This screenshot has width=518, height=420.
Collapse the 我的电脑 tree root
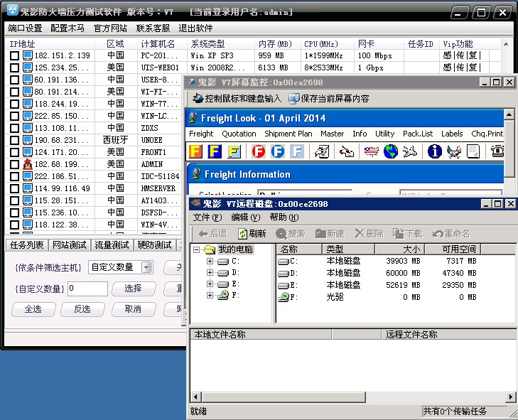[197, 249]
